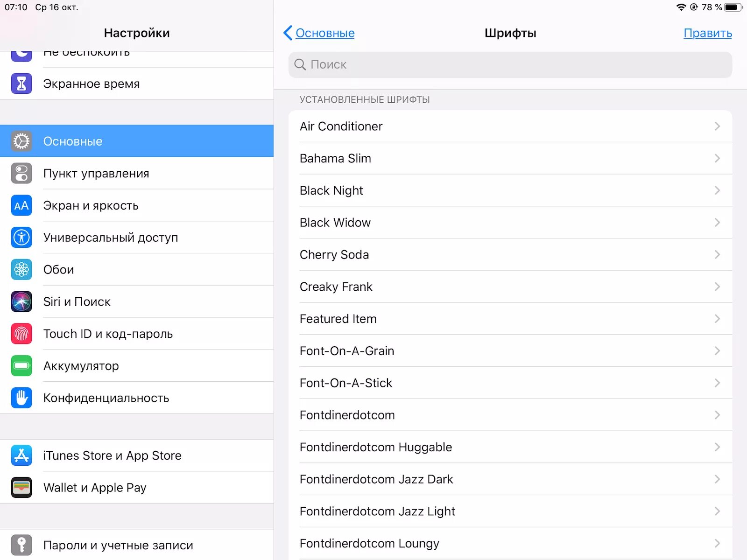The image size is (747, 560).
Task: Tap the Privacy hand icon
Action: tap(21, 398)
